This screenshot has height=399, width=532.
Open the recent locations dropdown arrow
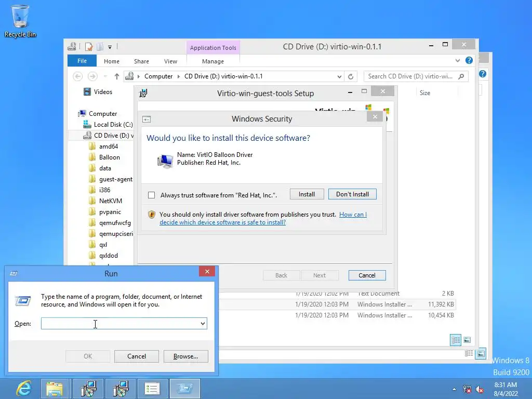click(105, 76)
